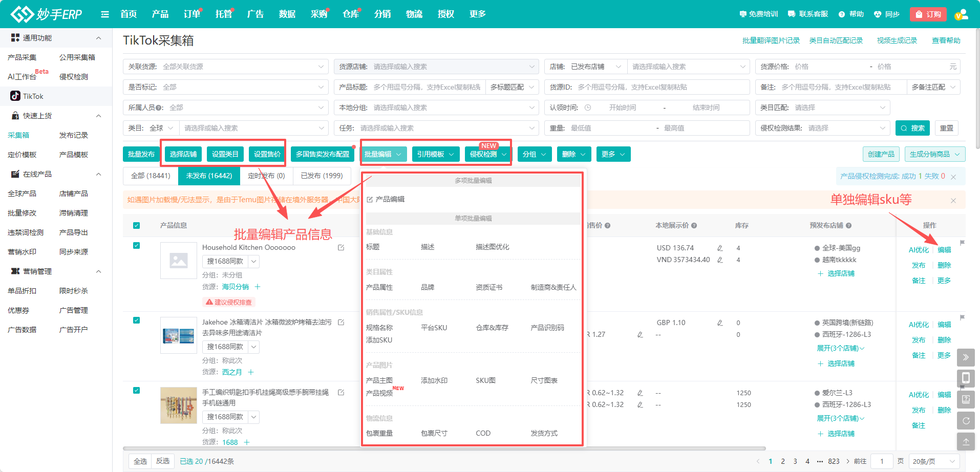The image size is (980, 472).
Task: Click the refresh icon on right edge
Action: pyautogui.click(x=966, y=421)
